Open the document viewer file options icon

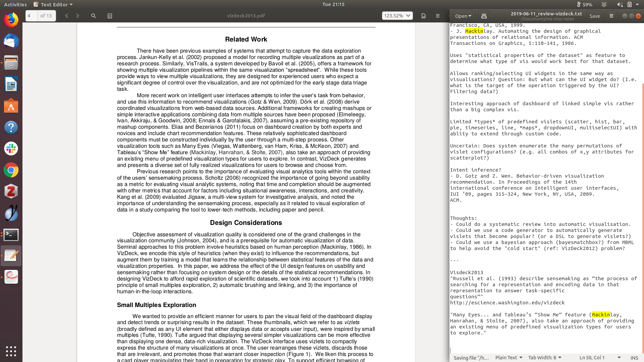point(424,16)
